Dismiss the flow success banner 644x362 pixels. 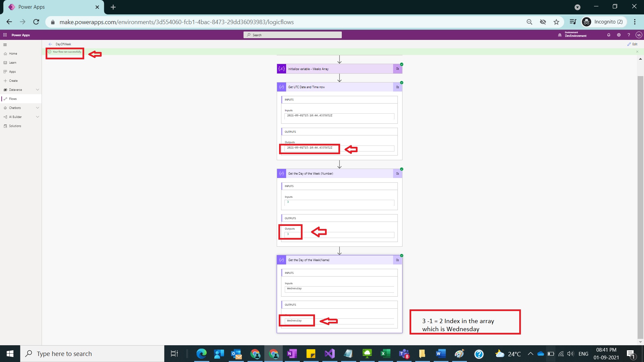pos(636,51)
